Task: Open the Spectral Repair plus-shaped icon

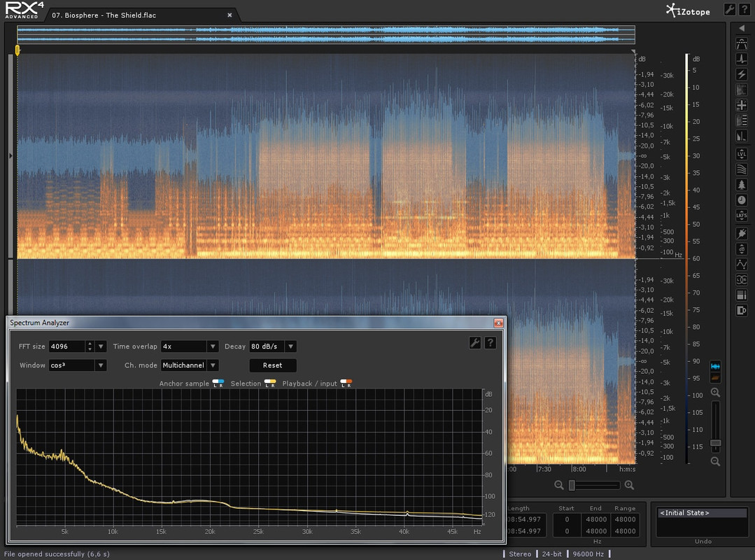Action: click(742, 106)
